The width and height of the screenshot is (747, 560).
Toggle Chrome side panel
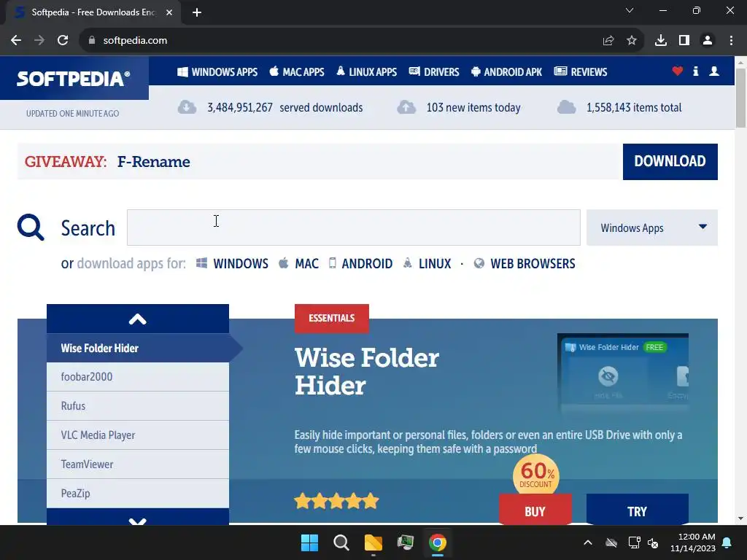(x=684, y=41)
